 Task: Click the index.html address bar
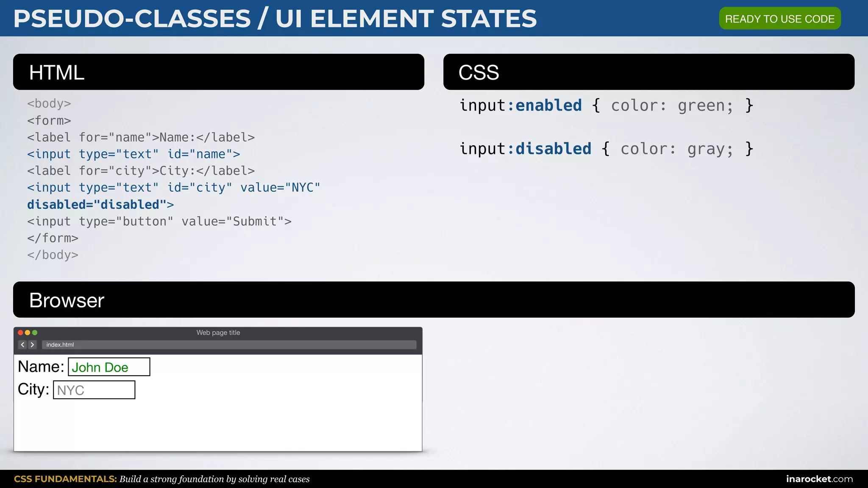tap(229, 345)
